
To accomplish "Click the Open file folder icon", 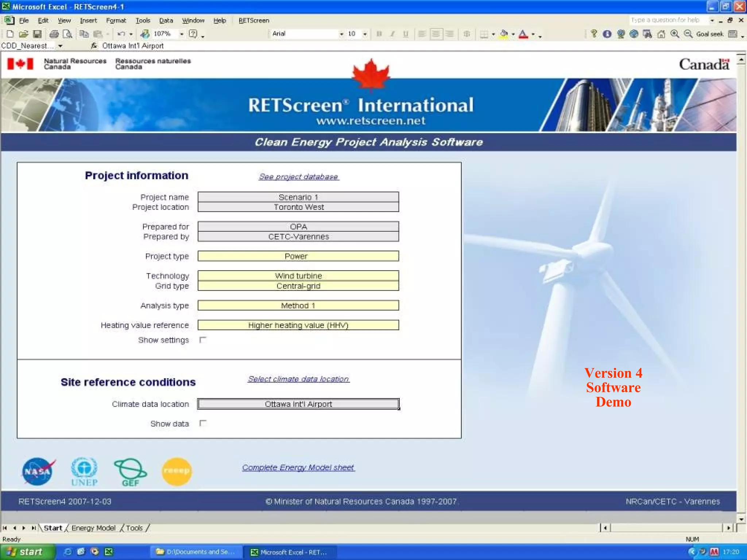I will [x=23, y=34].
